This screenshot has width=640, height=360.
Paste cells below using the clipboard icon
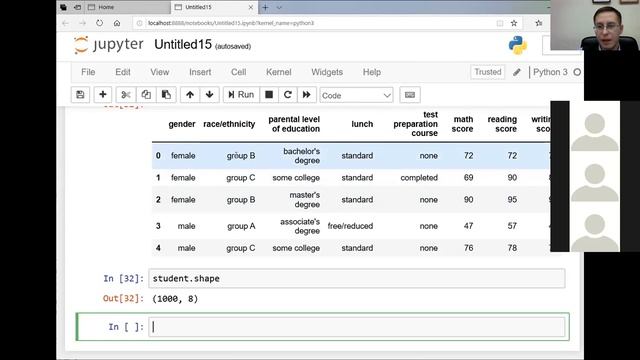click(166, 95)
